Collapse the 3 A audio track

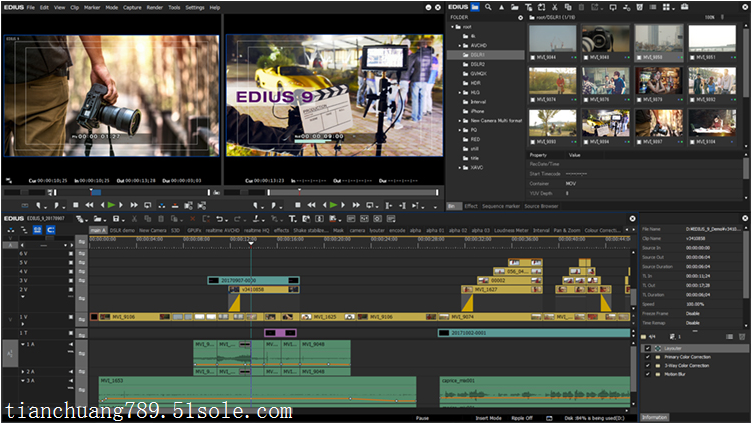pyautogui.click(x=23, y=381)
